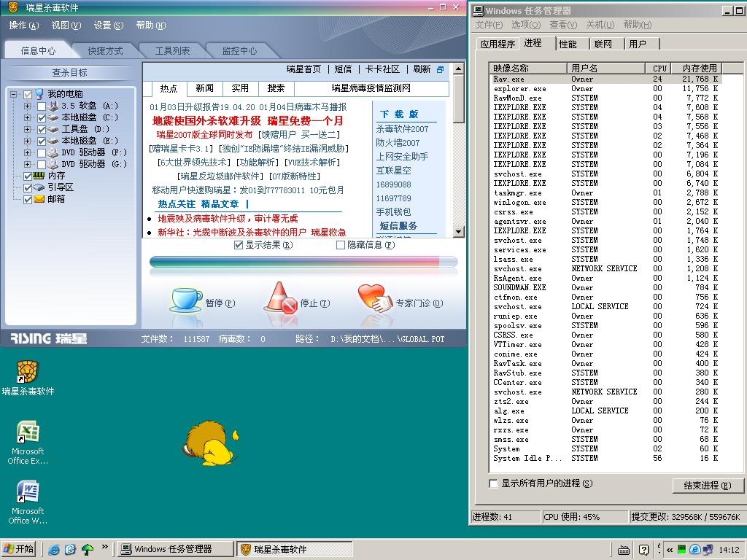Click the network monitors tray icon
747x560 pixels.
[x=708, y=550]
